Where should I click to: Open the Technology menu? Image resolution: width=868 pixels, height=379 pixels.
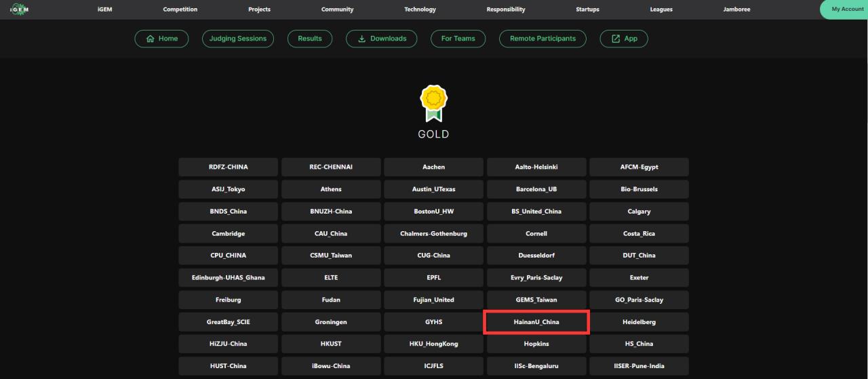point(420,9)
